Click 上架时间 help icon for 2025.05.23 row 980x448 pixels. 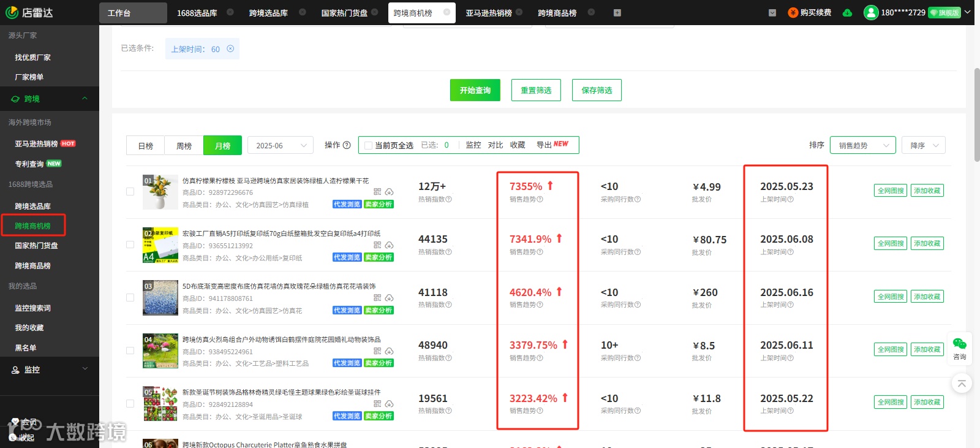[790, 199]
